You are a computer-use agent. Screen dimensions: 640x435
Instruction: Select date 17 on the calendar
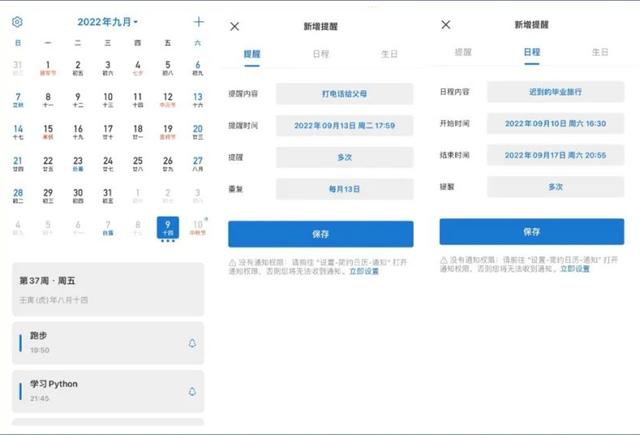[108, 132]
